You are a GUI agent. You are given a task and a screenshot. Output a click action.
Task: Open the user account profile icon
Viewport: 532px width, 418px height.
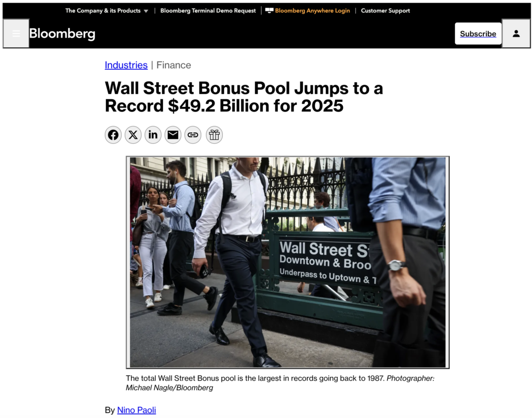[516, 34]
